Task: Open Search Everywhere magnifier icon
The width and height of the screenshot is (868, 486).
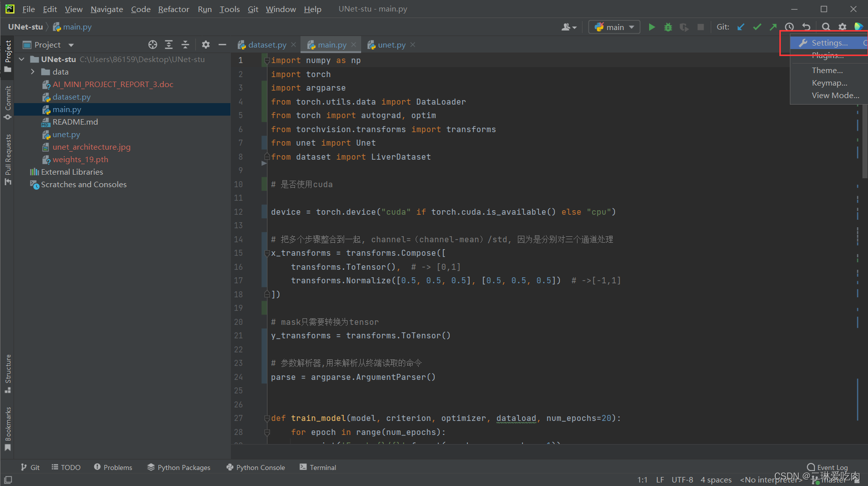Action: 826,27
